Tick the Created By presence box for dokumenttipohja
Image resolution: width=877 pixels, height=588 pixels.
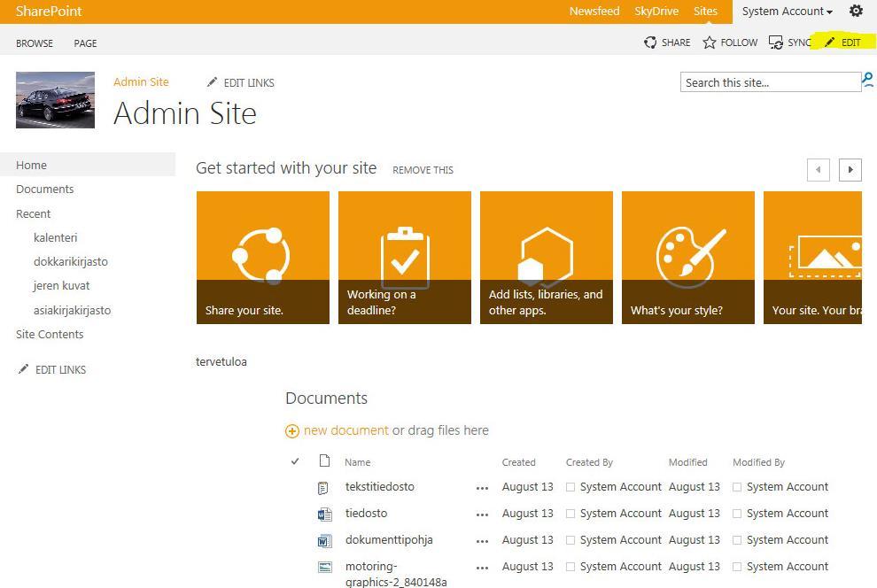tap(570, 540)
